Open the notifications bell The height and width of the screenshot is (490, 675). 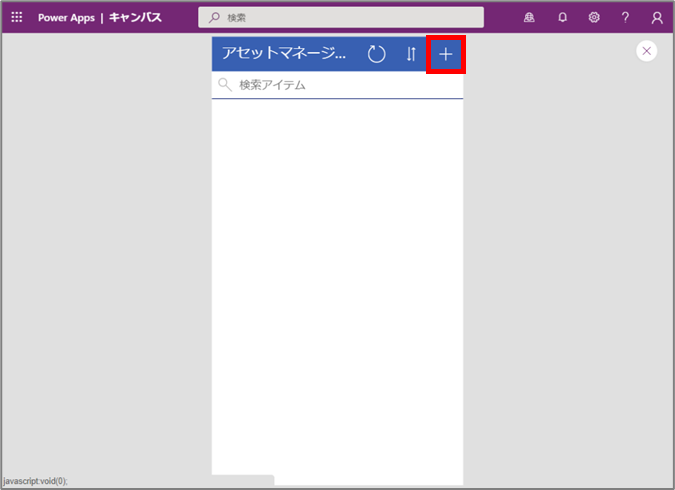pyautogui.click(x=562, y=17)
